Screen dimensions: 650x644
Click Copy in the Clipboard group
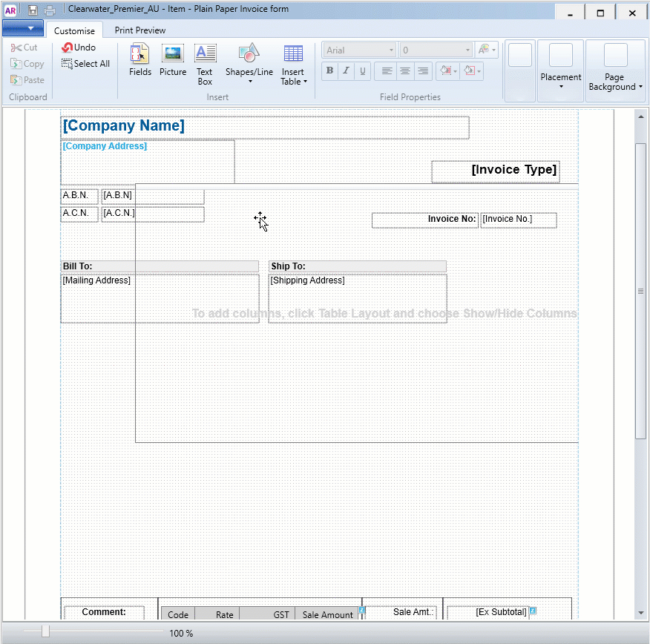27,63
